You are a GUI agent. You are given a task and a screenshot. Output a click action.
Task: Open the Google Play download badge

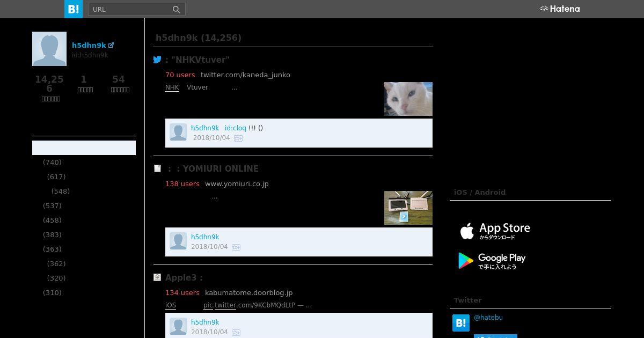tap(492, 261)
